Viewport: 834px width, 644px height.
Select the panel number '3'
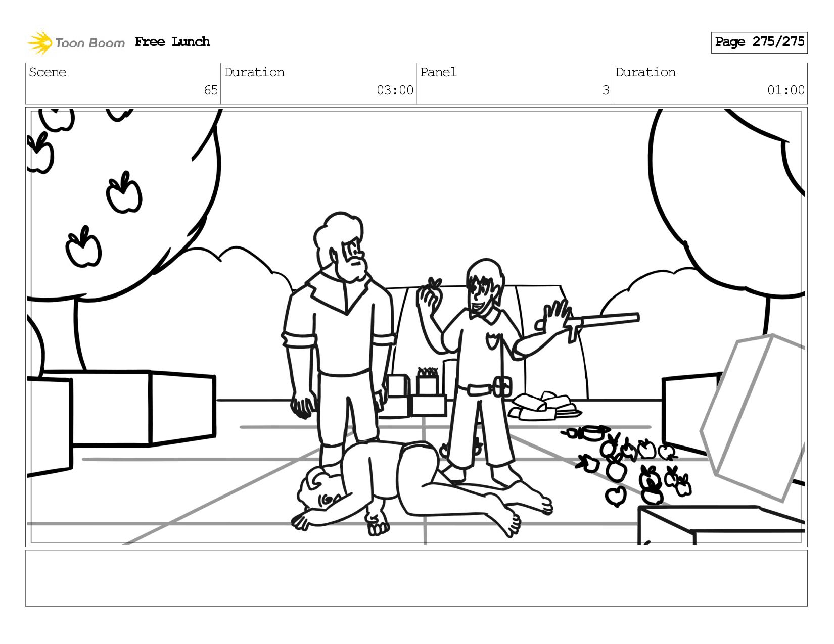[x=606, y=90]
